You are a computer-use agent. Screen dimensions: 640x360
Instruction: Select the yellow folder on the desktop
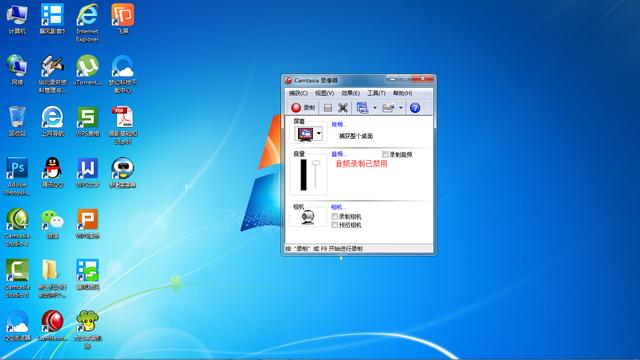[52, 278]
